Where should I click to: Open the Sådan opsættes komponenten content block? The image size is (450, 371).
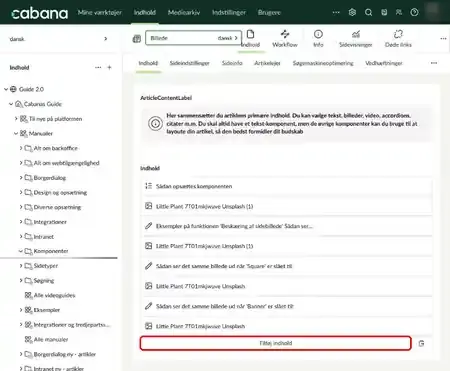tap(288, 186)
